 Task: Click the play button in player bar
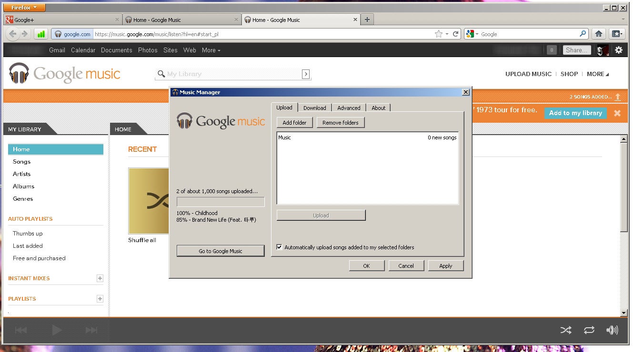tap(57, 330)
